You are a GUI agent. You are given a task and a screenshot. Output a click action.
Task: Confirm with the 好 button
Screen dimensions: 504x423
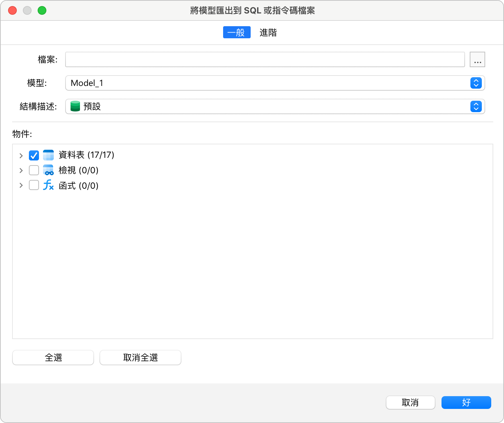[466, 403]
